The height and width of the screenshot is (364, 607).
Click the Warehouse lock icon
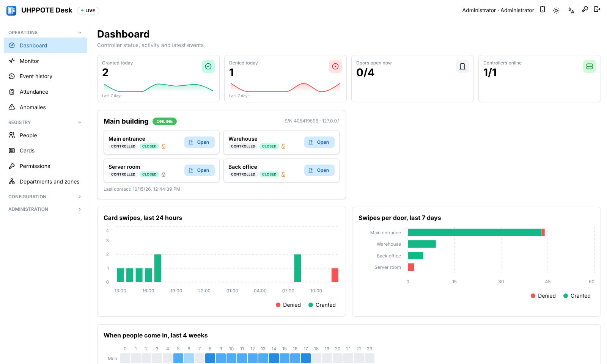point(283,146)
